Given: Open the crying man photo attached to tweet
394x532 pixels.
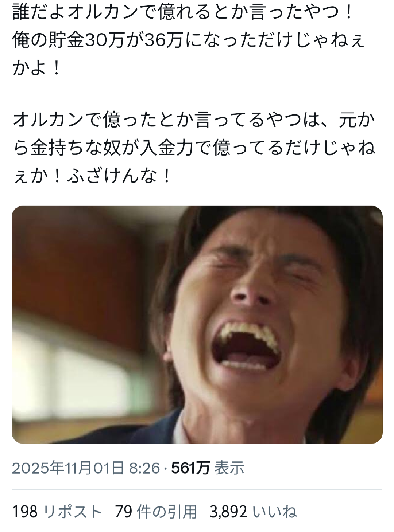Looking at the screenshot, I should pyautogui.click(x=197, y=324).
